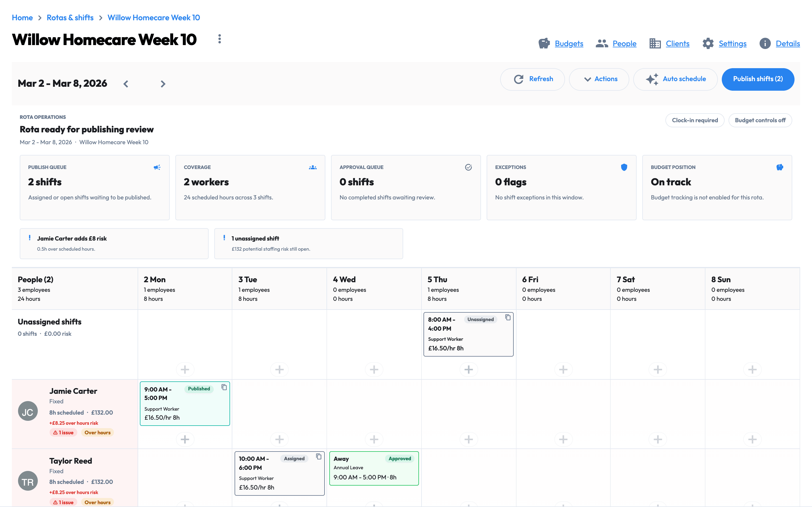
Task: Expand the Actions dropdown
Action: [x=599, y=79]
